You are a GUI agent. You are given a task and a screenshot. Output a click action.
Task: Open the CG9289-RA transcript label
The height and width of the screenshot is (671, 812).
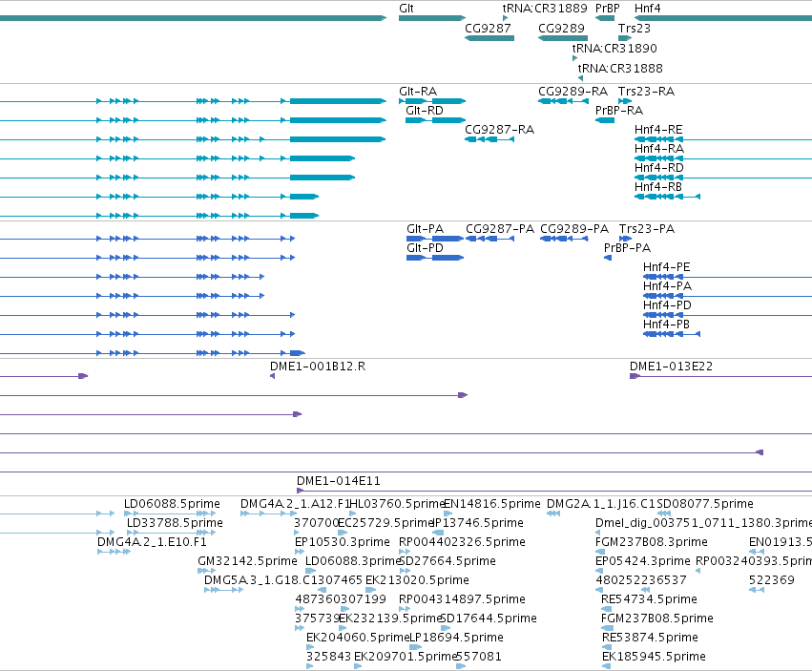[x=573, y=92]
